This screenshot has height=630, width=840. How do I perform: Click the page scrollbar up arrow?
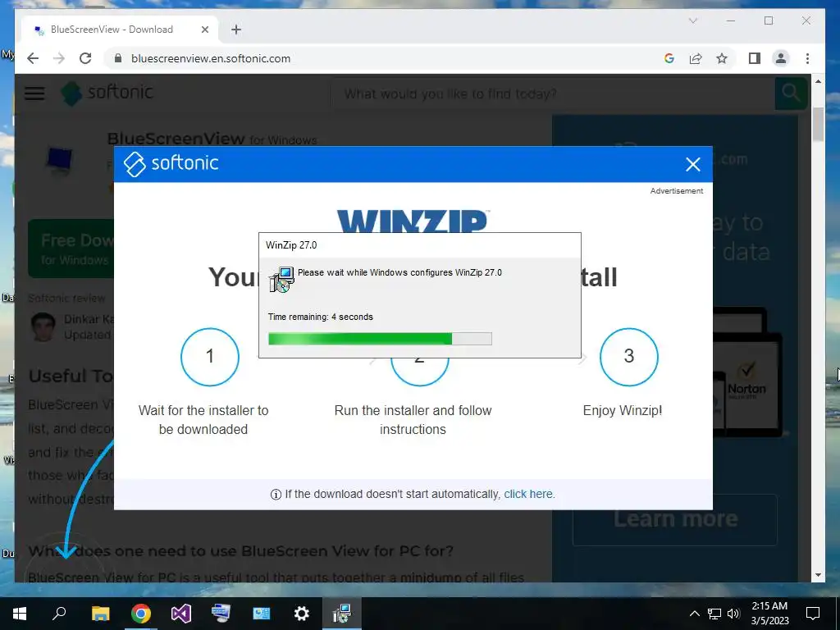tap(818, 81)
